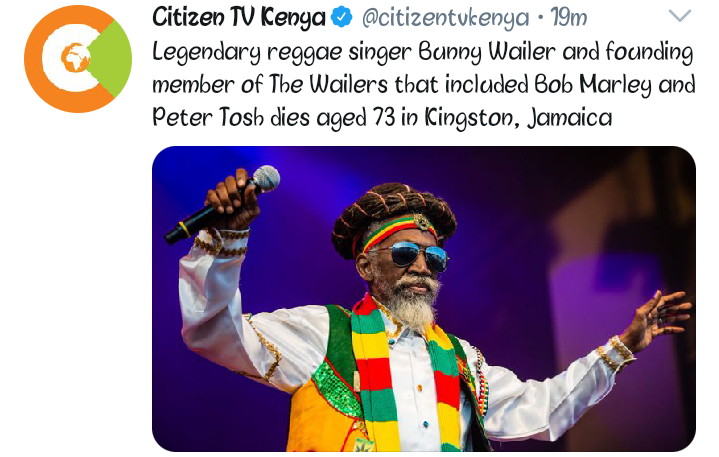719x457 pixels.
Task: Visit the @citizentvkenya handle link
Action: point(445,18)
